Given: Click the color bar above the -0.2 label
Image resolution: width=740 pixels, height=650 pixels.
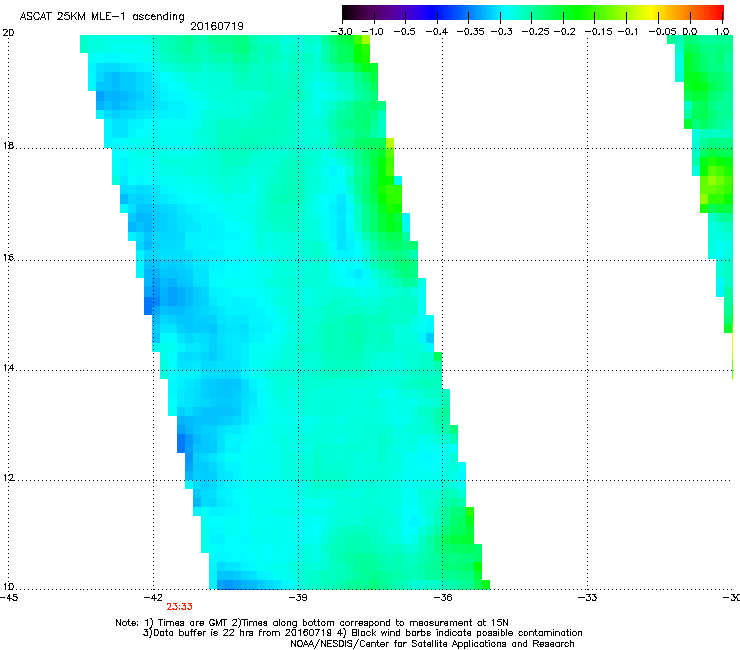Looking at the screenshot, I should coord(563,12).
